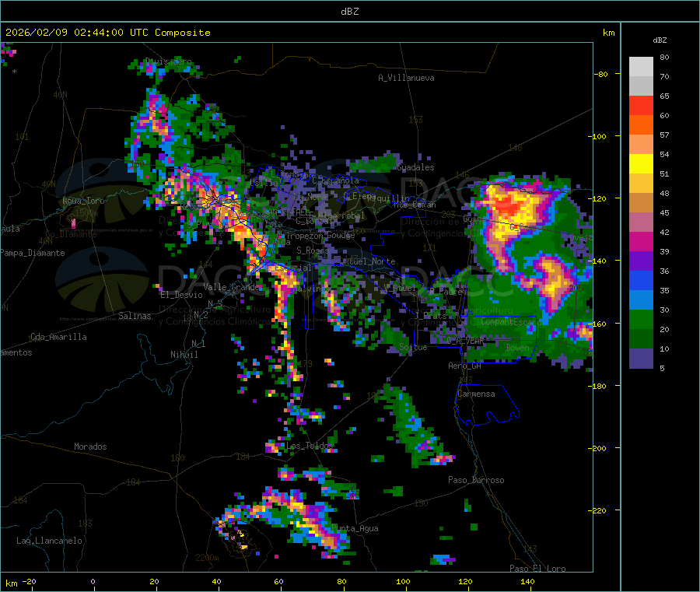Click the '-120' value on the vertical km axis
Screen dimensions: 700x592
coord(598,198)
